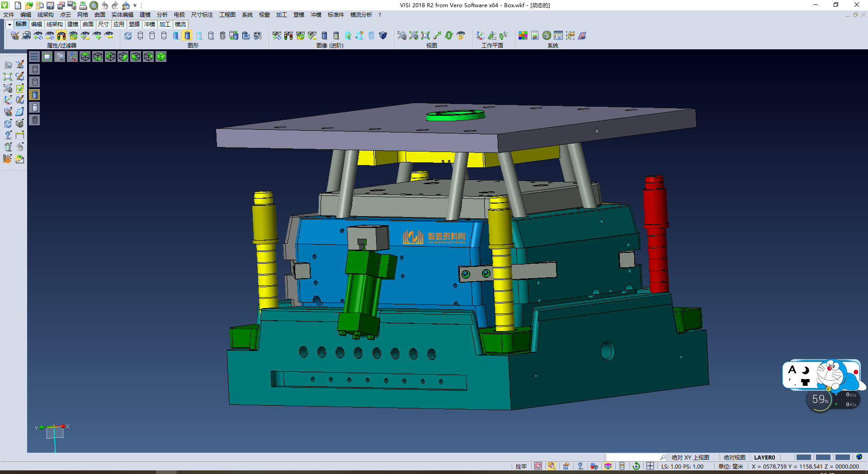The image size is (868, 474).
Task: Click the save file icon
Action: tap(50, 5)
